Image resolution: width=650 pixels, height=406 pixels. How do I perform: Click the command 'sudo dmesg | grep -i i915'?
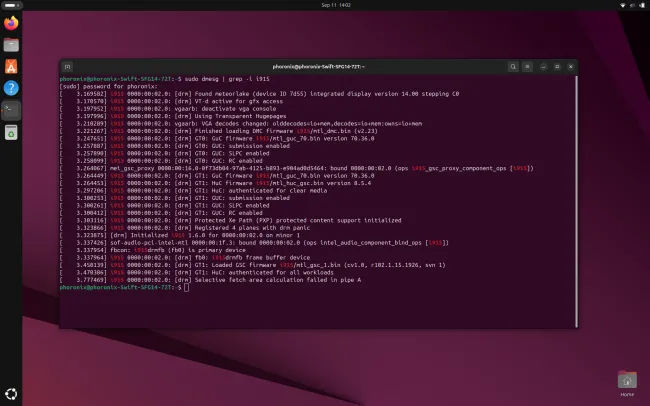coord(227,79)
